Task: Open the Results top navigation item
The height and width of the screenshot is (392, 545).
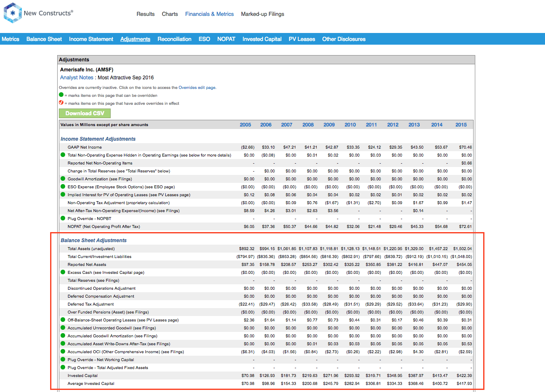Action: click(145, 14)
